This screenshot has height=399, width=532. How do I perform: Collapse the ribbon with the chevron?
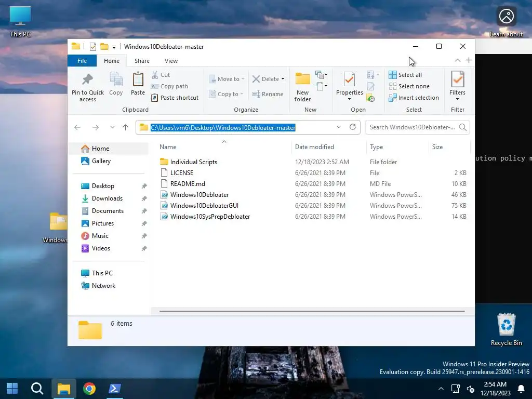point(458,60)
